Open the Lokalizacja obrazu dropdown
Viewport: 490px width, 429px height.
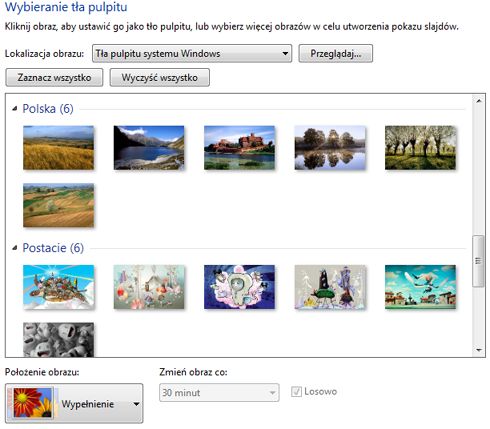[192, 53]
